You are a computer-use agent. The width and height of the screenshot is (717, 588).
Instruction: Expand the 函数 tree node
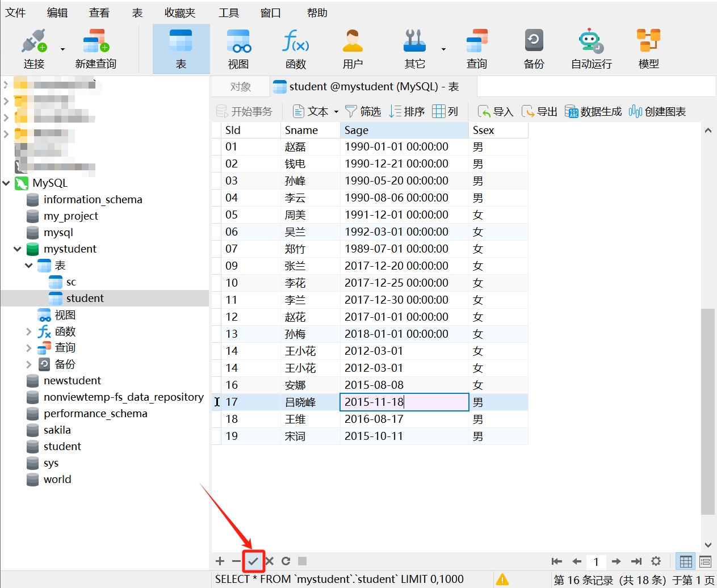pos(29,331)
